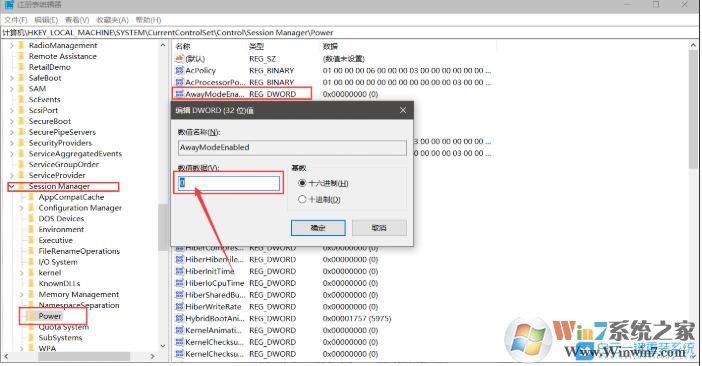The height and width of the screenshot is (366, 702).
Task: Open the View (查看) menu
Action: pos(77,20)
